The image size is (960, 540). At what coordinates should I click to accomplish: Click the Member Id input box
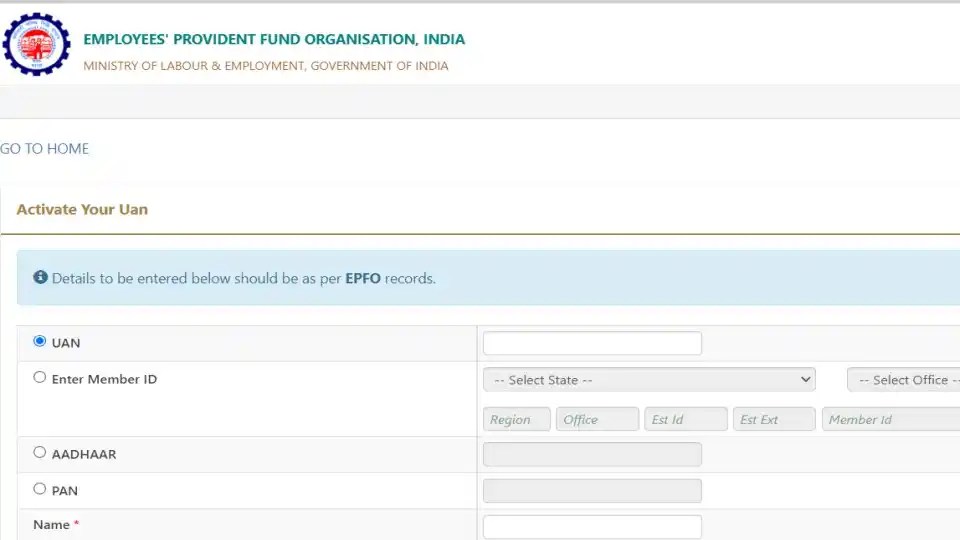891,419
